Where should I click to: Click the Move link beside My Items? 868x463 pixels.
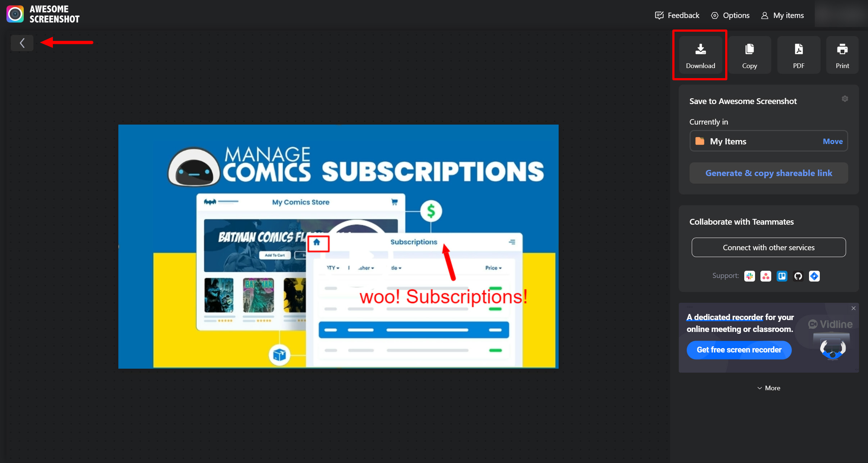point(832,141)
